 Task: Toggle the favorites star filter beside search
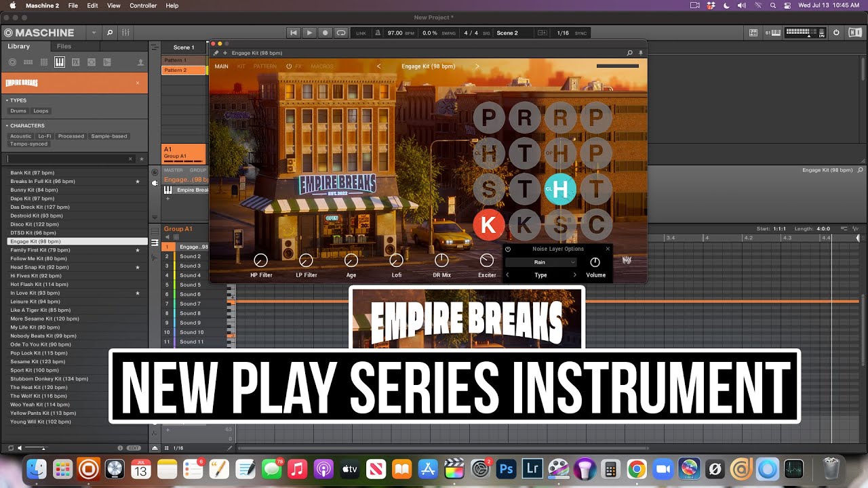coord(142,159)
